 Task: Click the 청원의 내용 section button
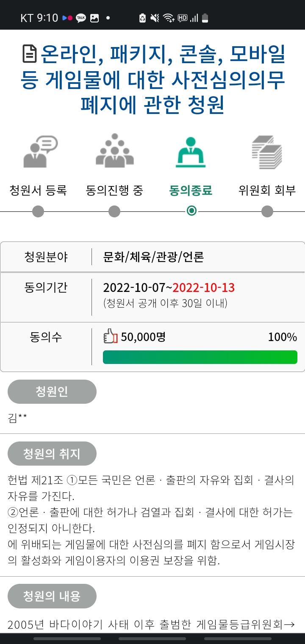[x=52, y=596]
